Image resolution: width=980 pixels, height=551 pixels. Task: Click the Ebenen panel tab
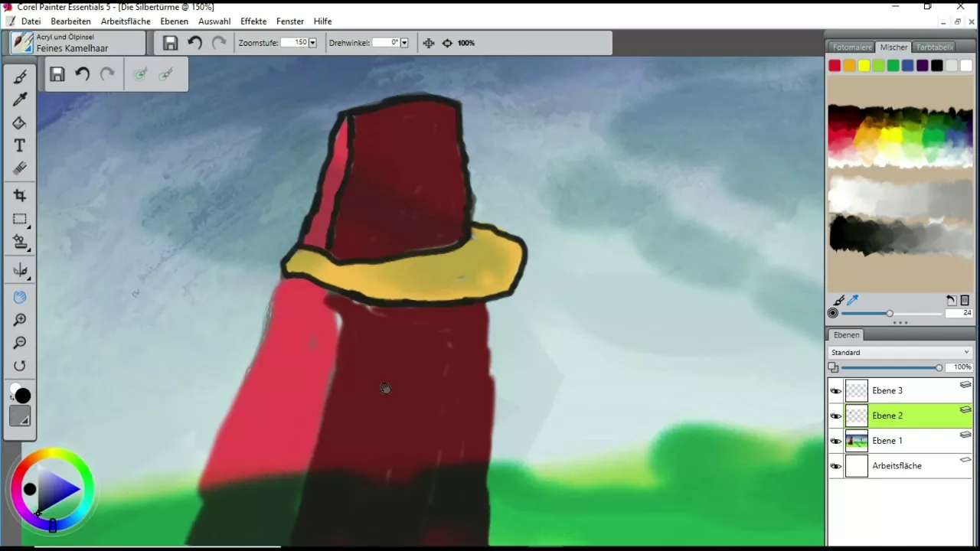point(846,335)
